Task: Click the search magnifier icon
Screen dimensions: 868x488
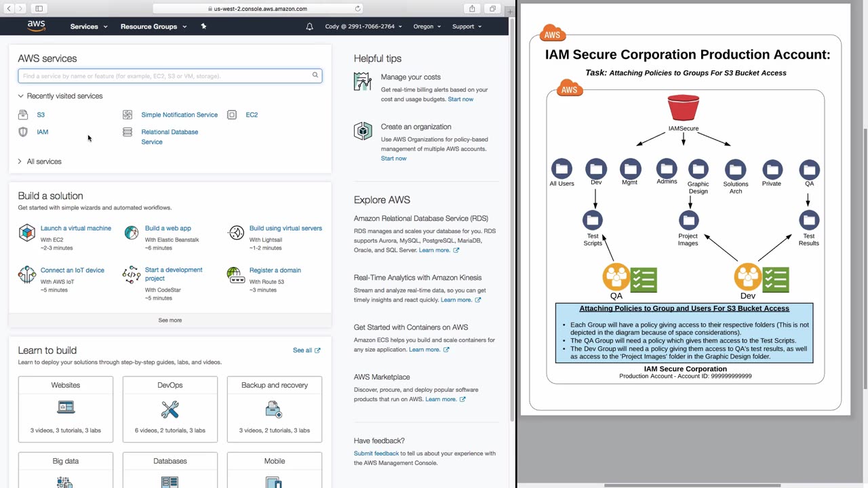Action: click(315, 75)
